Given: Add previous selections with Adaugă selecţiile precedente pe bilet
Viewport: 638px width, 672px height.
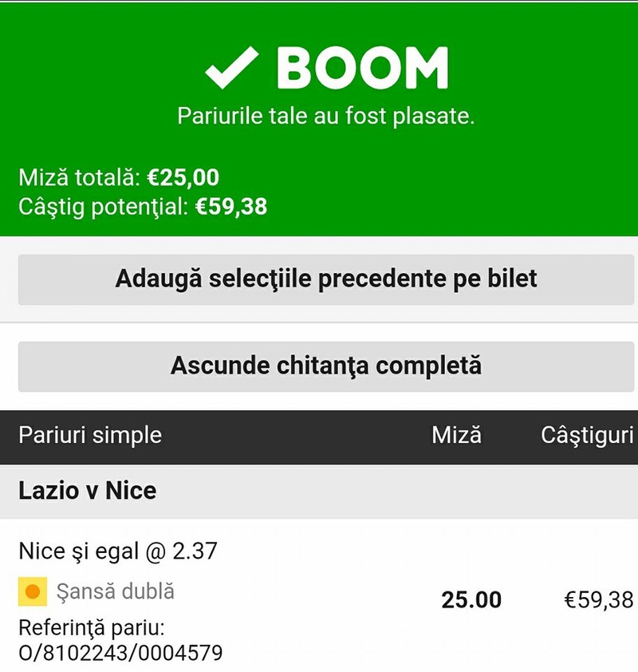Looking at the screenshot, I should [x=326, y=279].
